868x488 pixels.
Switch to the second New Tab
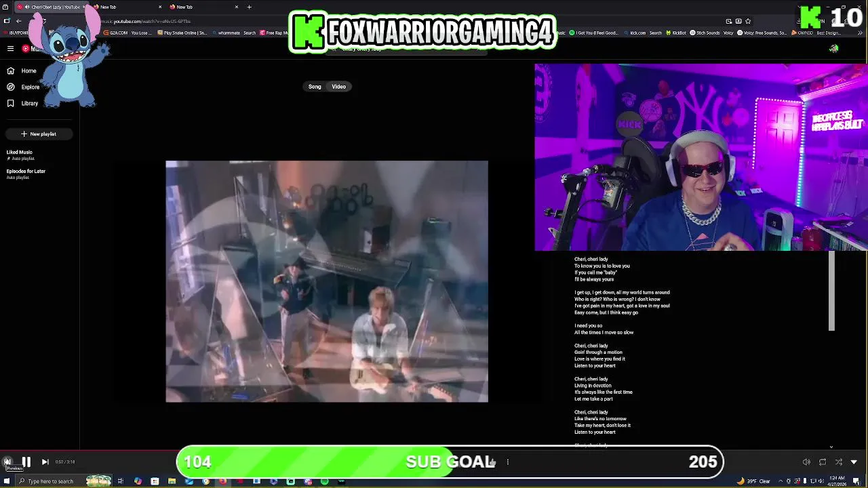pyautogui.click(x=202, y=7)
